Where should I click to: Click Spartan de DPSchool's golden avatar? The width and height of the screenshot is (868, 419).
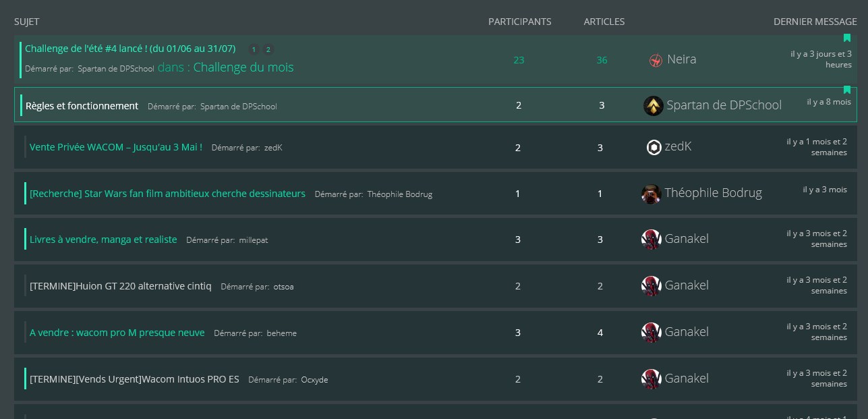pyautogui.click(x=653, y=106)
